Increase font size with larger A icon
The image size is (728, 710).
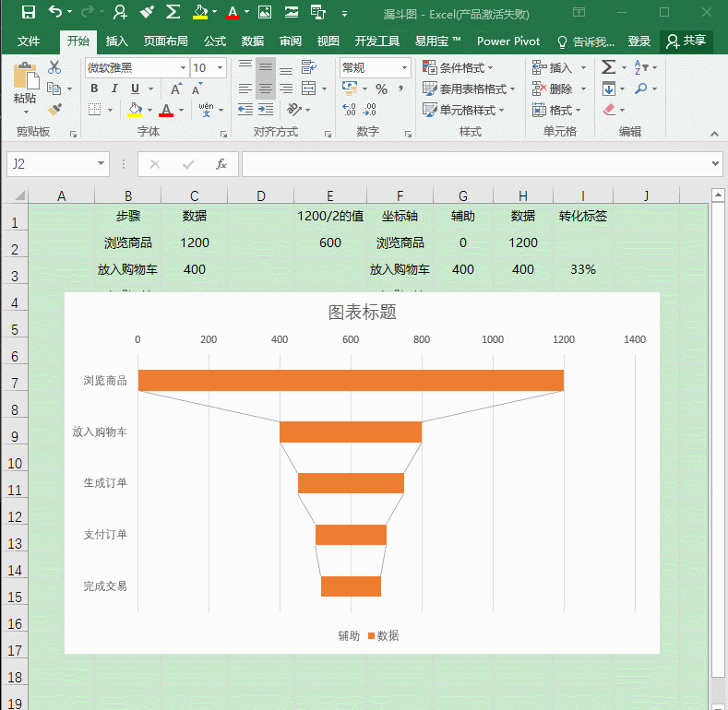(176, 89)
